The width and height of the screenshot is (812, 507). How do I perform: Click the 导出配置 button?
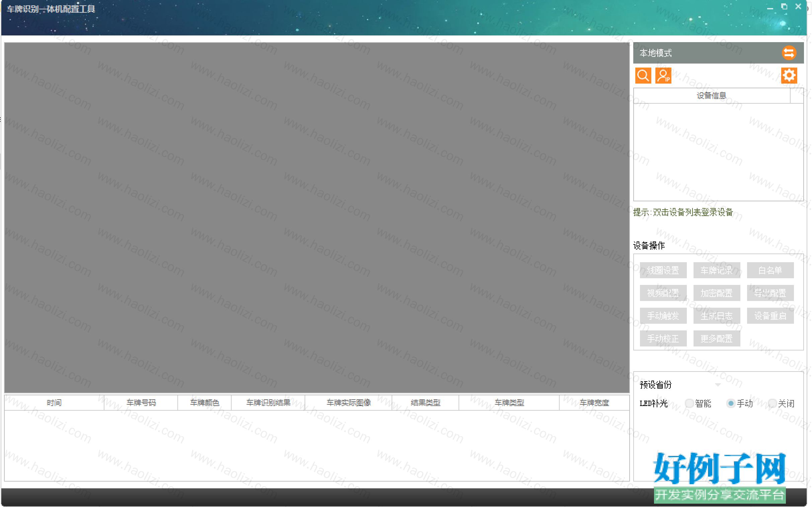(x=770, y=293)
